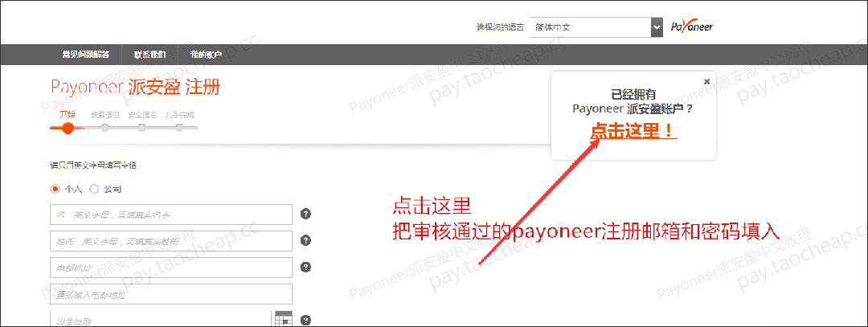The image size is (868, 327).
Task: Open the 我的账户 menu item
Action: click(x=206, y=54)
